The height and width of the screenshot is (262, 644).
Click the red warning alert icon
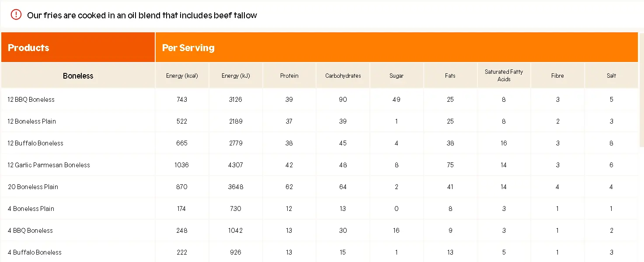[x=16, y=15]
